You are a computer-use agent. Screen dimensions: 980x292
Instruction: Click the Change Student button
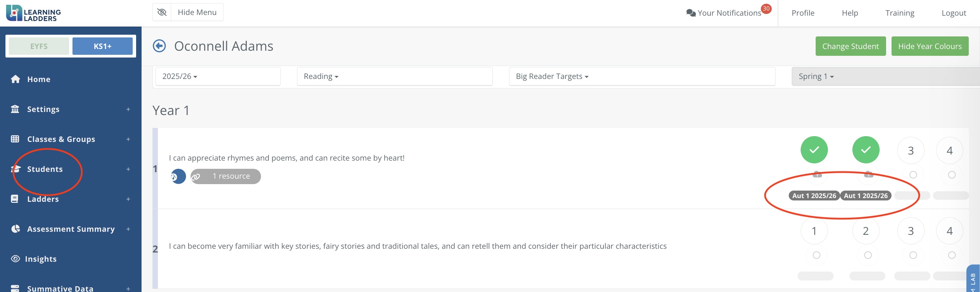click(x=850, y=46)
